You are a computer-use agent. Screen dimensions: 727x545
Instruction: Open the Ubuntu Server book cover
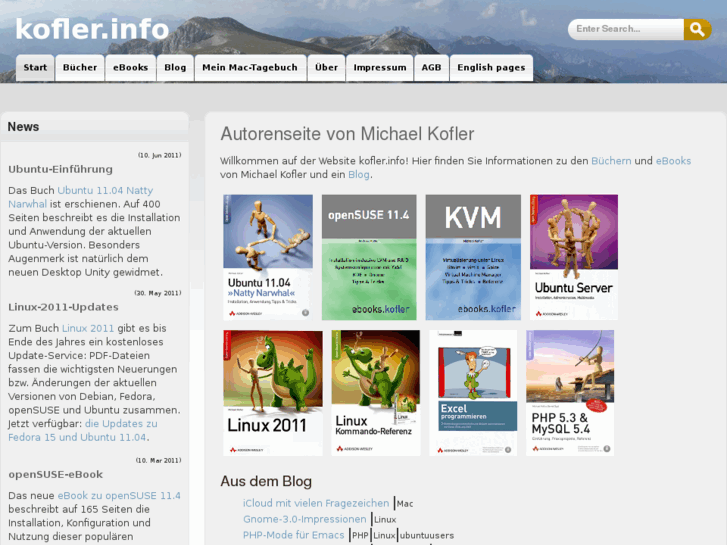pos(574,257)
